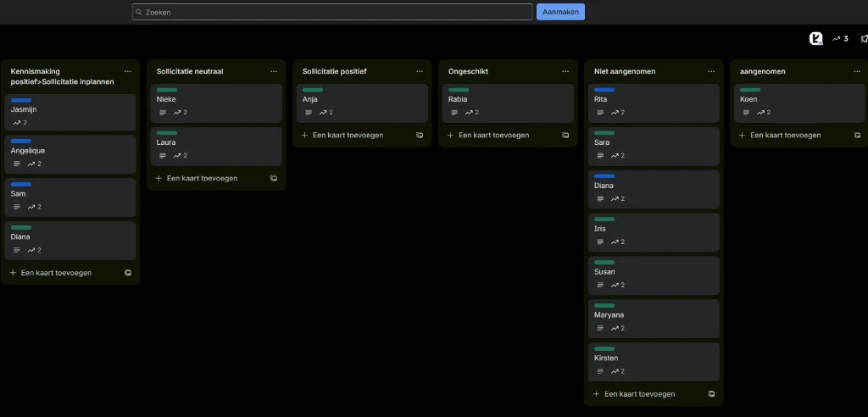Click description icon on Angelique card
Image resolution: width=868 pixels, height=417 pixels.
17,164
